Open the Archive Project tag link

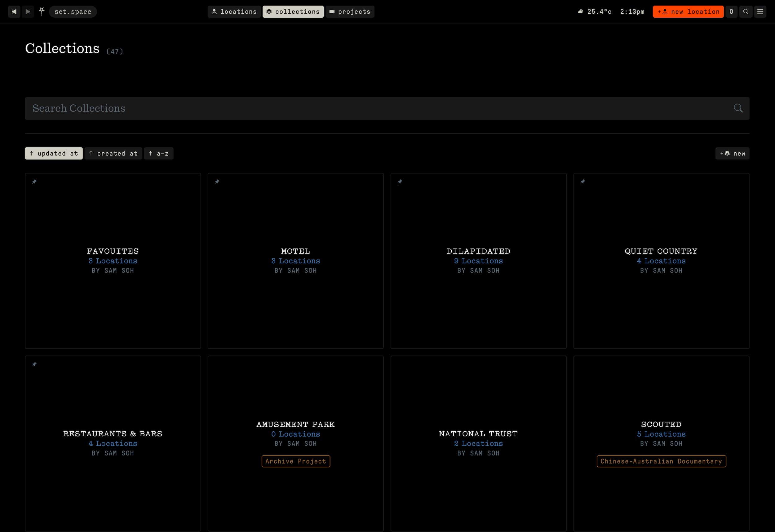click(x=296, y=461)
